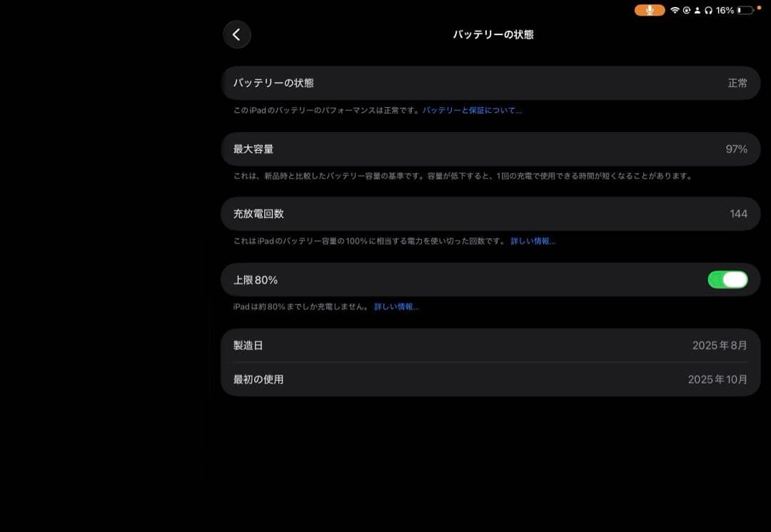Tap the back arrow navigation icon
The width and height of the screenshot is (771, 532).
236,34
